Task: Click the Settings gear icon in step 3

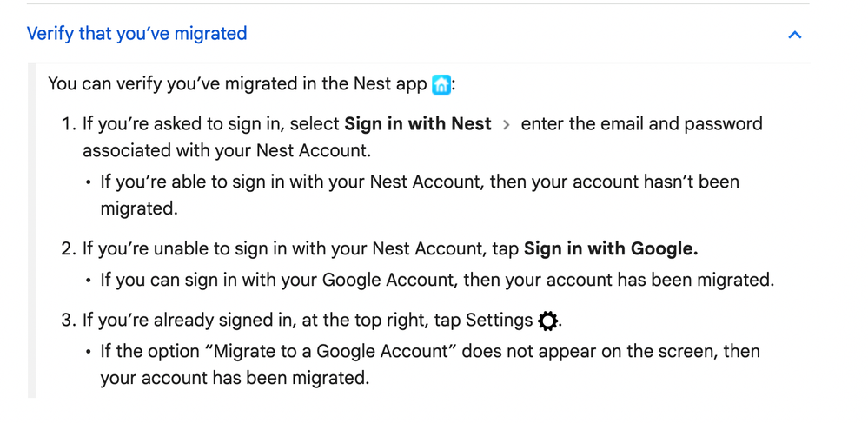Action: click(547, 321)
